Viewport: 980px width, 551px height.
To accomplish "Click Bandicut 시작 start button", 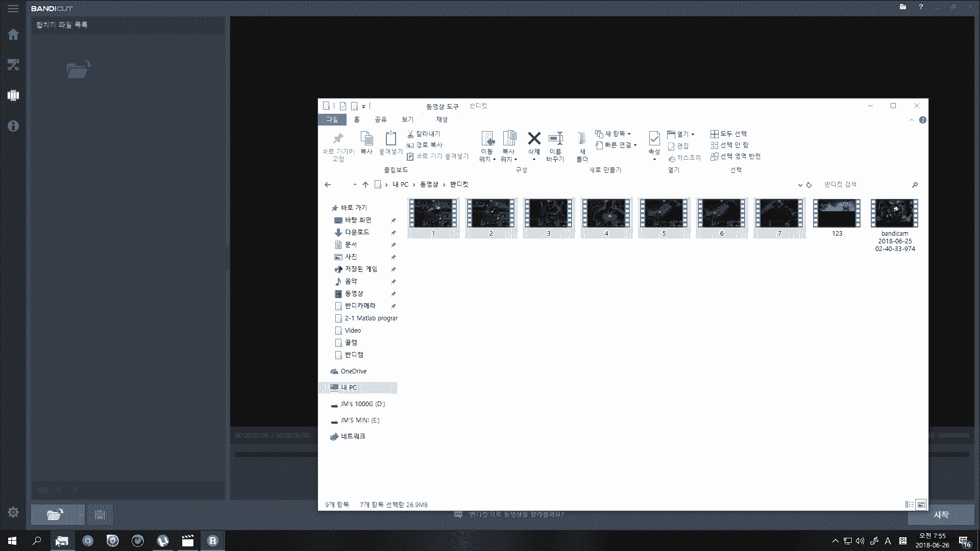I will tap(941, 515).
